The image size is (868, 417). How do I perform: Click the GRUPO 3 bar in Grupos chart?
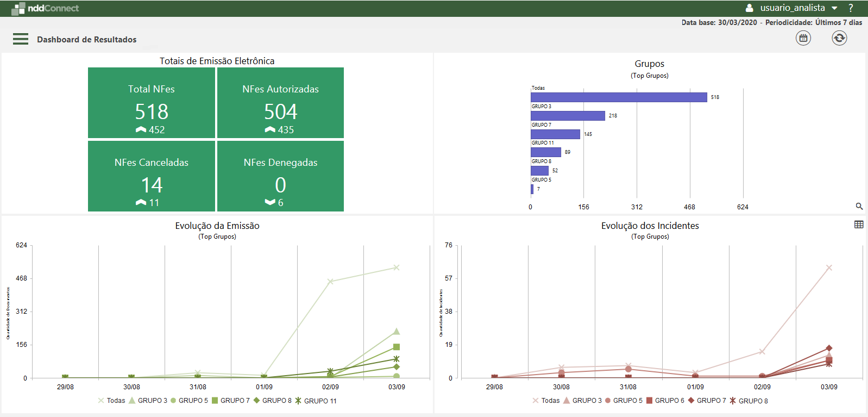[568, 116]
